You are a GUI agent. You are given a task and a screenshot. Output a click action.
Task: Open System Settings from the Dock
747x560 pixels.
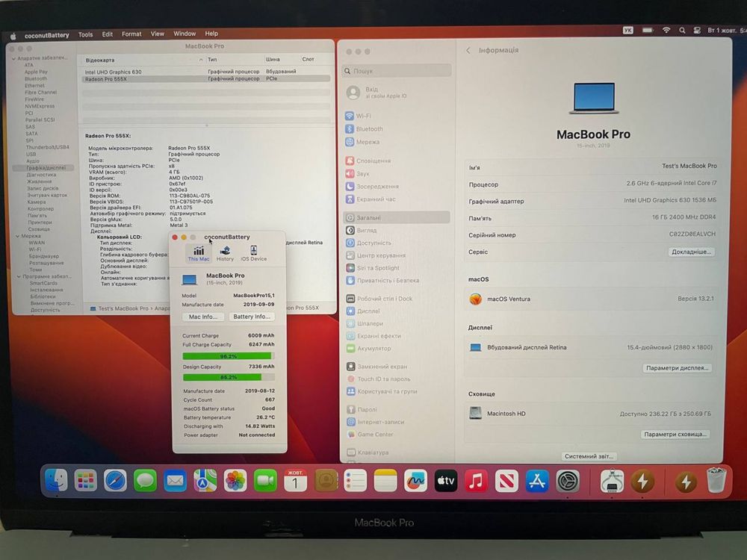click(568, 481)
